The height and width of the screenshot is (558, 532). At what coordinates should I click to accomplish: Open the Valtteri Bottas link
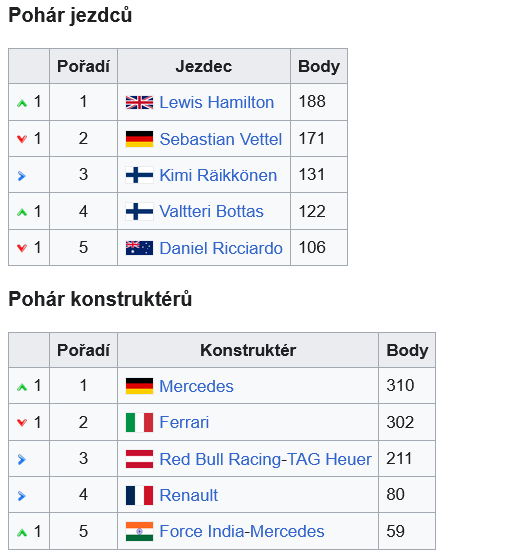[x=211, y=211]
